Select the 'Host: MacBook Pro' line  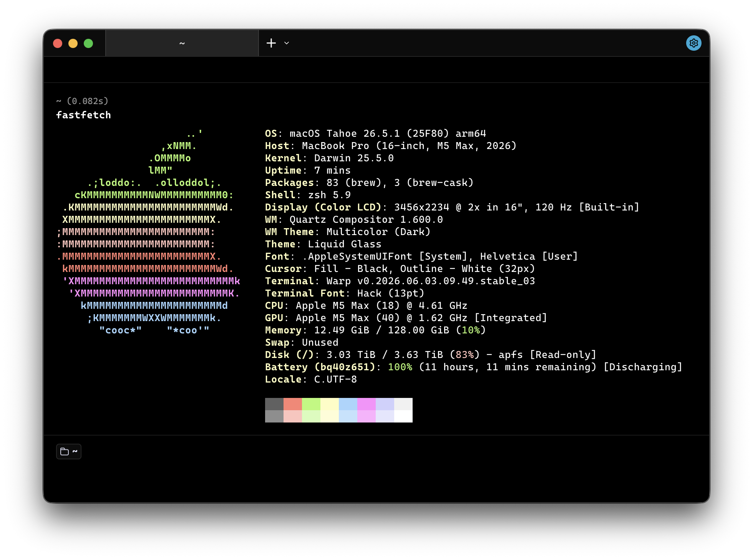pyautogui.click(x=391, y=146)
